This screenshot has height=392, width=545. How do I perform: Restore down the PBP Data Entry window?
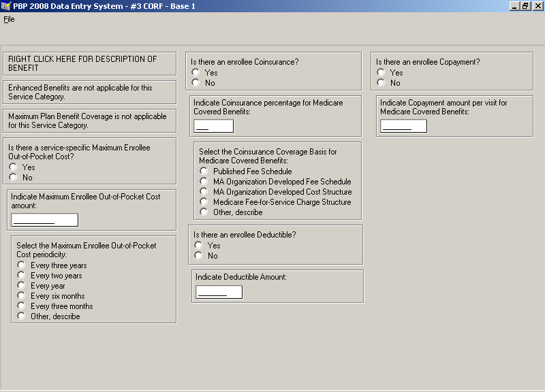coord(525,6)
